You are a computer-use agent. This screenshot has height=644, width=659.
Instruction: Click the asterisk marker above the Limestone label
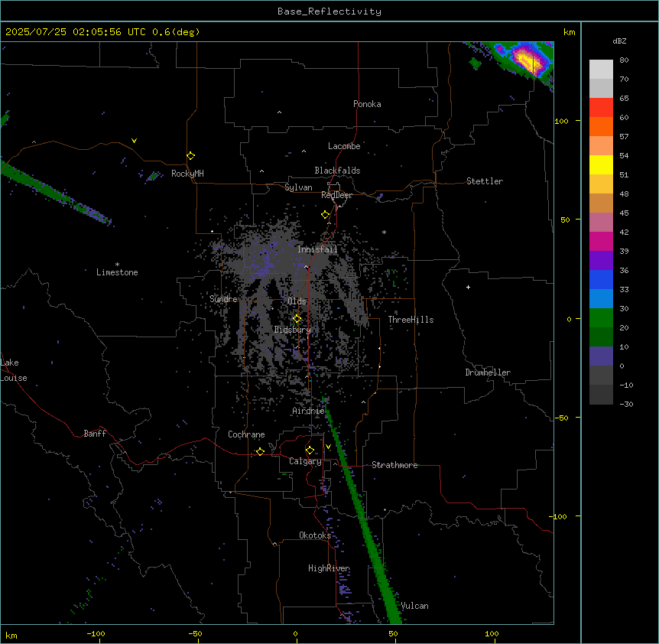(x=117, y=265)
